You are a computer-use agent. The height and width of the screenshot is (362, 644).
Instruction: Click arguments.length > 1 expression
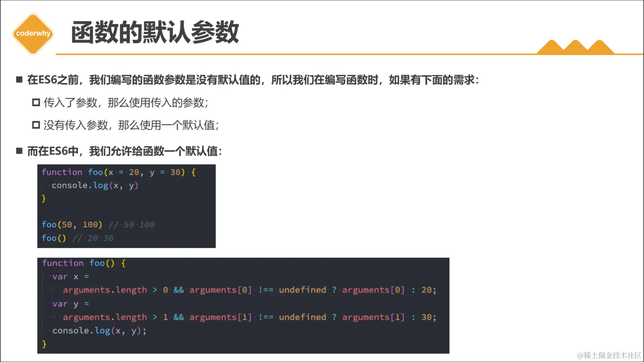116,317
